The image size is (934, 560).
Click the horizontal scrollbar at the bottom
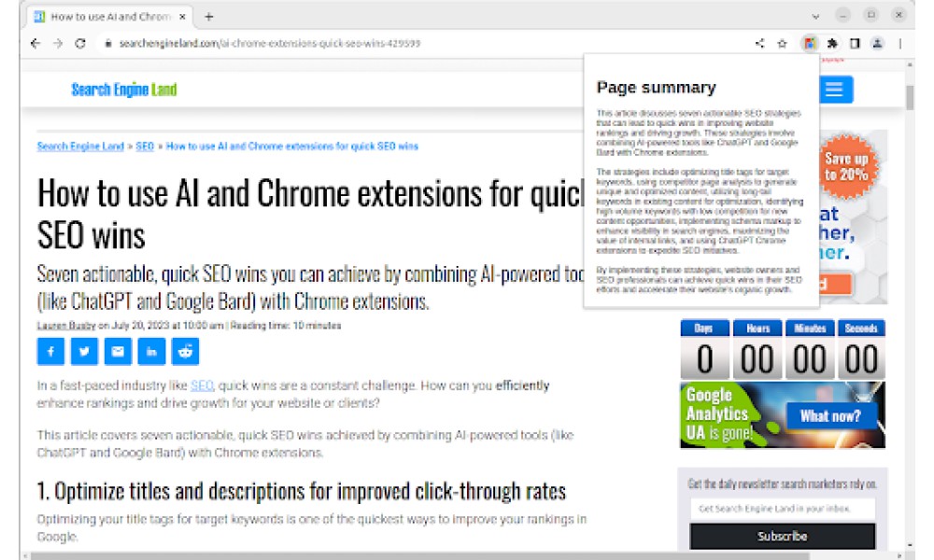(x=420, y=555)
